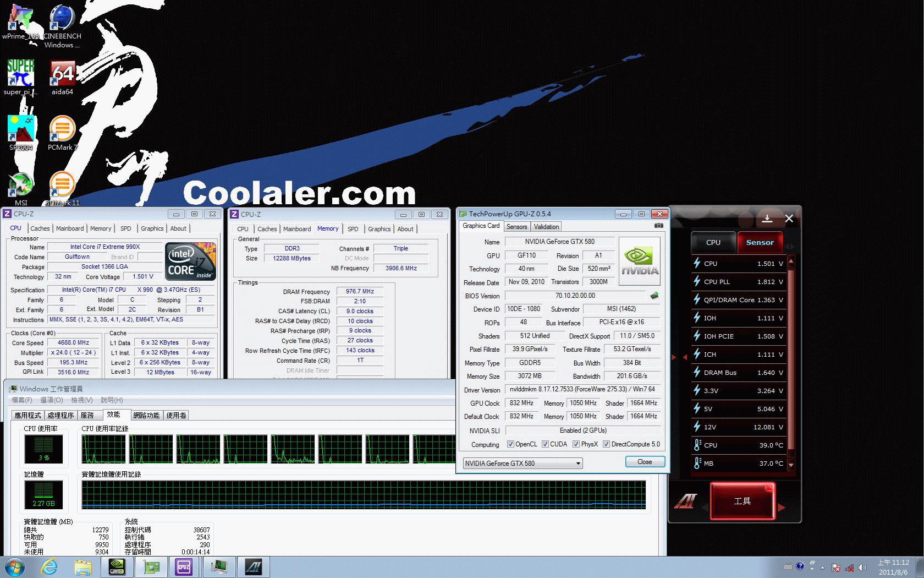The width and height of the screenshot is (924, 578).
Task: Click the volume speaker tray icon
Action: coord(862,568)
